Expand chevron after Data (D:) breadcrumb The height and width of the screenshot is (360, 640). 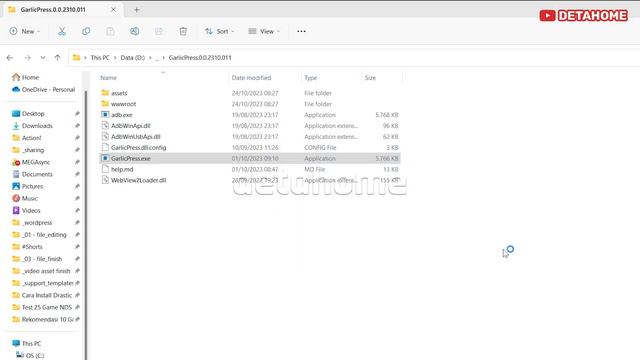coord(150,58)
